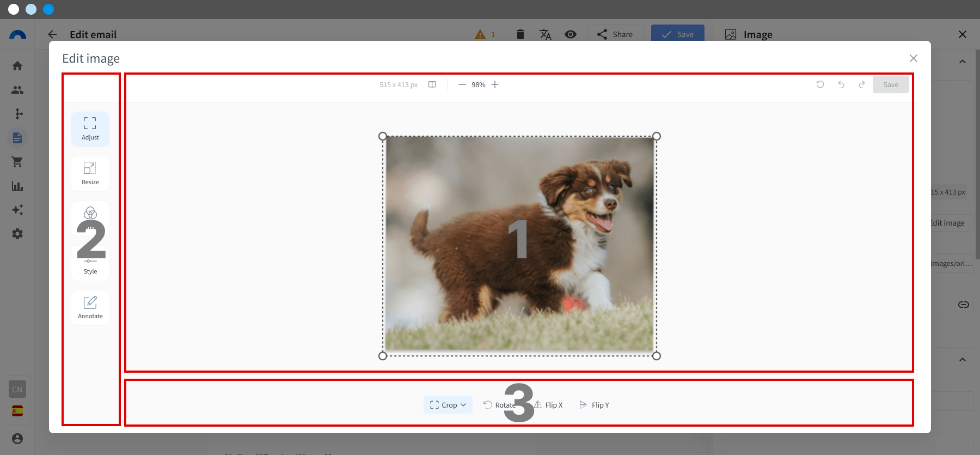
Task: Close the Edit image dialog
Action: coord(914,58)
